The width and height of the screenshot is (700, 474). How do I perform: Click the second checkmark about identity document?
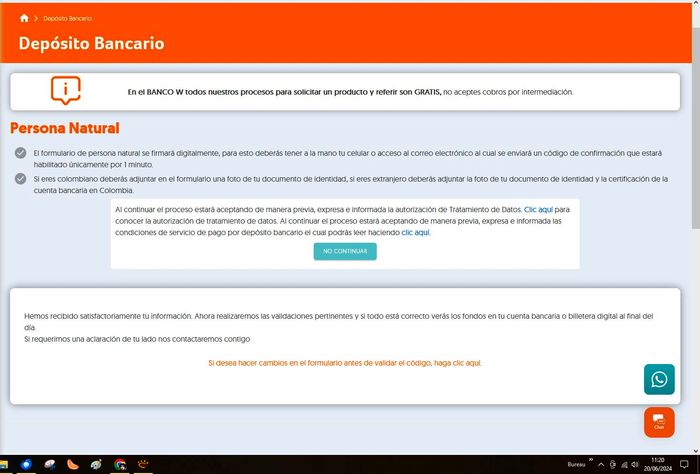(20, 178)
